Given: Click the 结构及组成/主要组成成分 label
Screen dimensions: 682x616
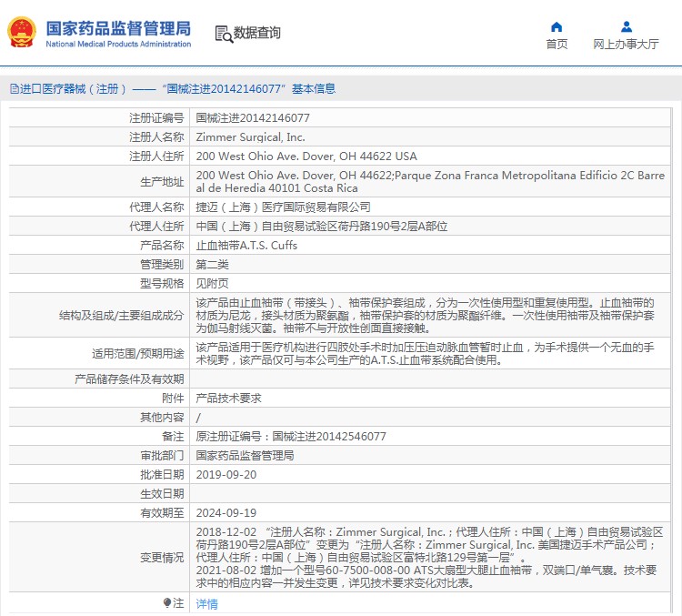Looking at the screenshot, I should 121,316.
